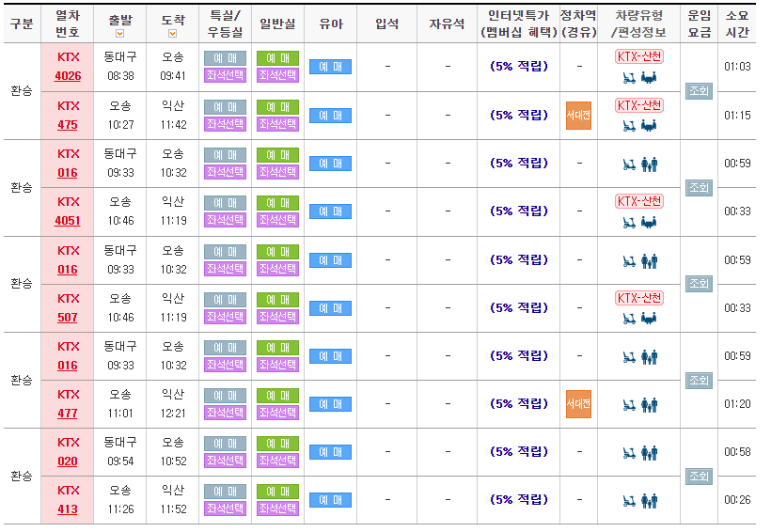Viewport: 771px width, 532px height.
Task: Click 조회 fare button for first transfer pair
Action: click(699, 91)
